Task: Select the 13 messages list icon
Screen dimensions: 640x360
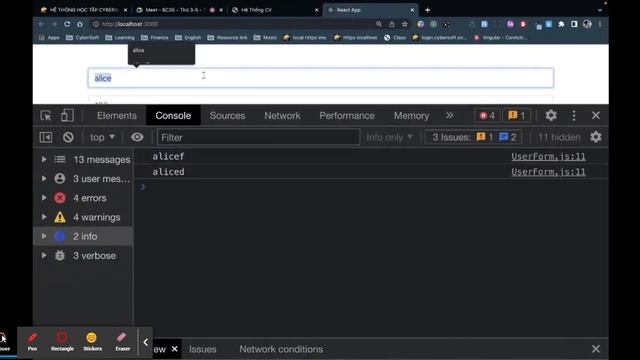Action: pyautogui.click(x=60, y=159)
